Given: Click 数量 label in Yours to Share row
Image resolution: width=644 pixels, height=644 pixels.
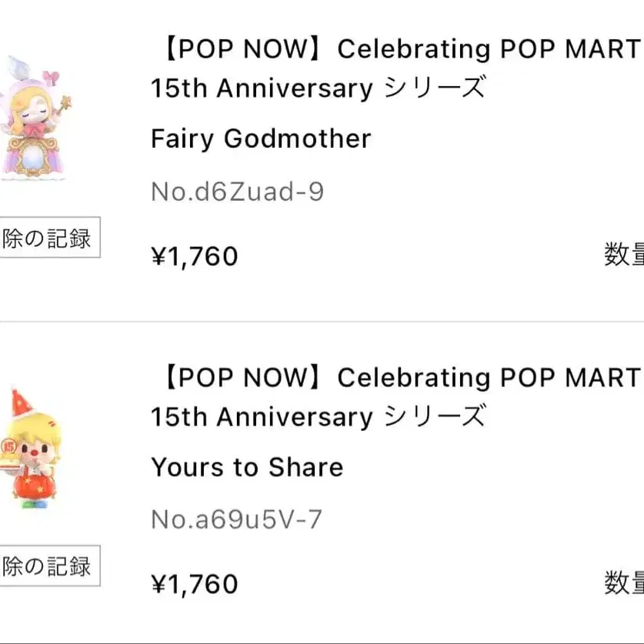Looking at the screenshot, I should tap(623, 582).
